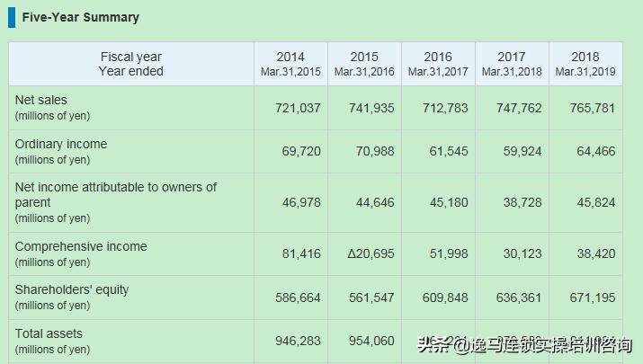Click the Δ20,695 comprehensive income value
Screen dimensions: 643x364
(x=371, y=253)
